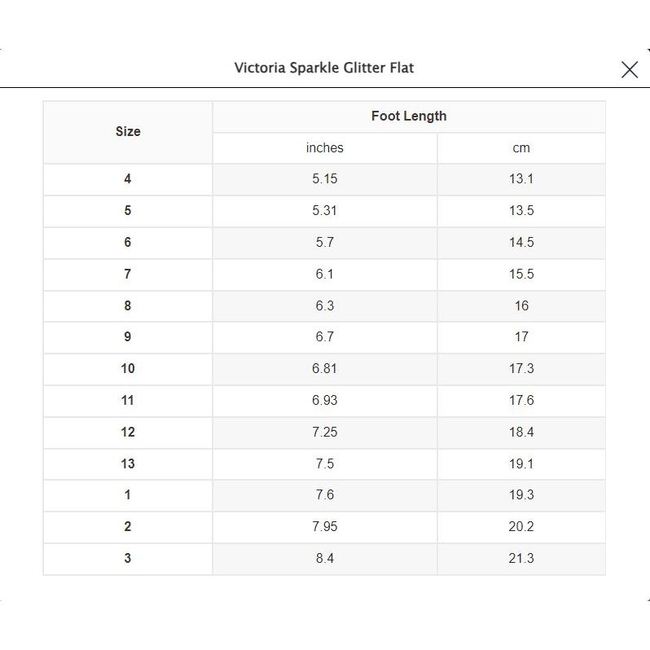This screenshot has width=650, height=650.
Task: Click the 13.5 cm value
Action: click(x=521, y=211)
